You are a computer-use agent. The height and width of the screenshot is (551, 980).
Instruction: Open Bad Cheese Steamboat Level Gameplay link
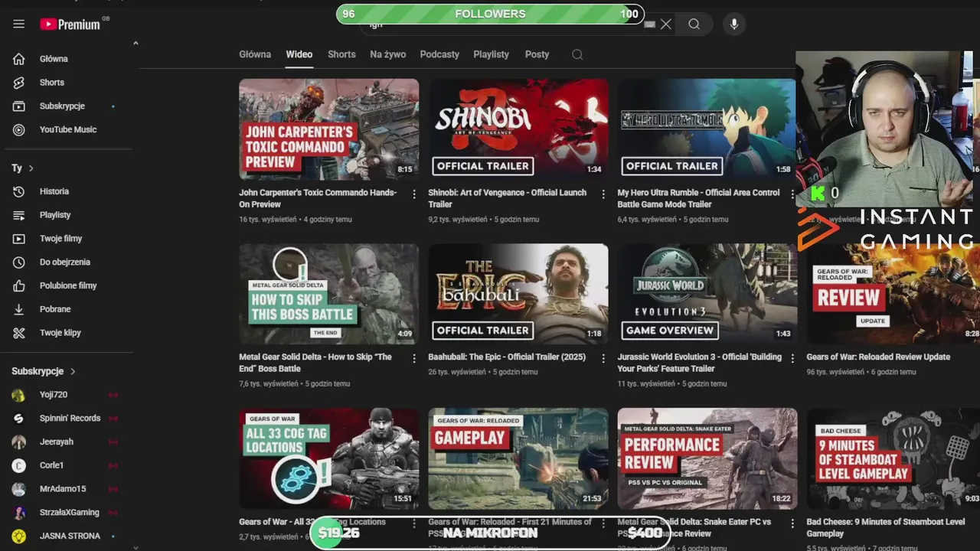pyautogui.click(x=886, y=527)
